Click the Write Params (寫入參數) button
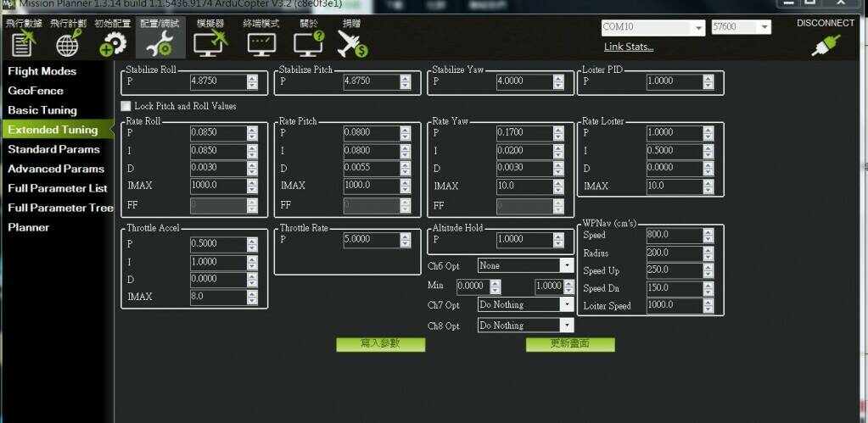Image resolution: width=868 pixels, height=423 pixels. (380, 344)
